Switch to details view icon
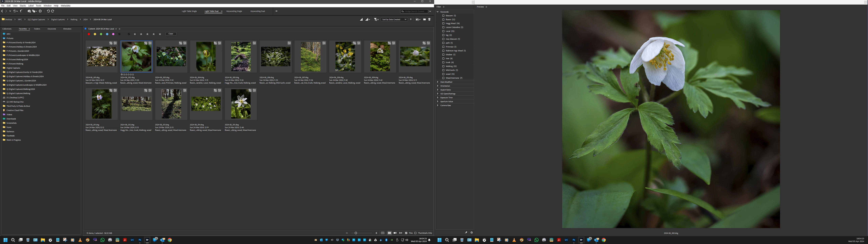The image size is (868, 244). point(395,233)
